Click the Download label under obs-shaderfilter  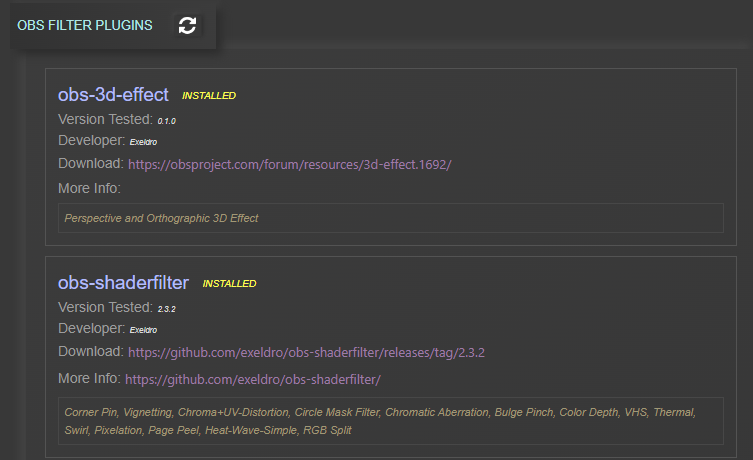pos(90,351)
